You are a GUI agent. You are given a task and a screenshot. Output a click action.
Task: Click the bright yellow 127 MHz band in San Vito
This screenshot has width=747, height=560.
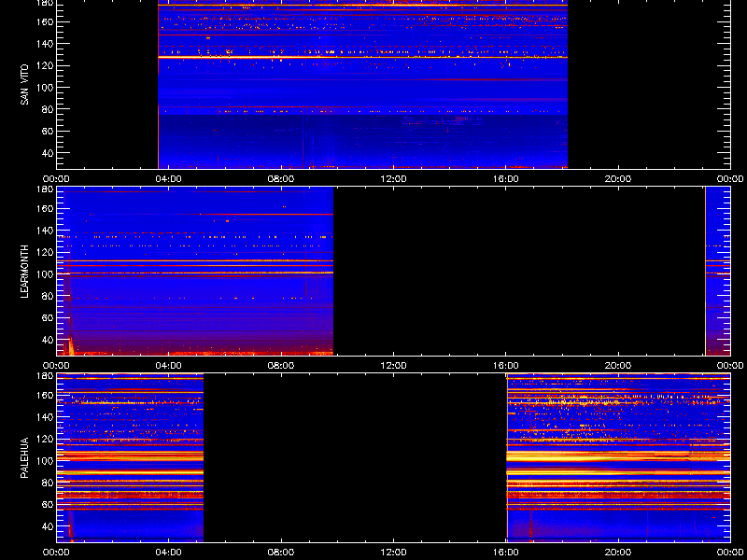click(362, 58)
